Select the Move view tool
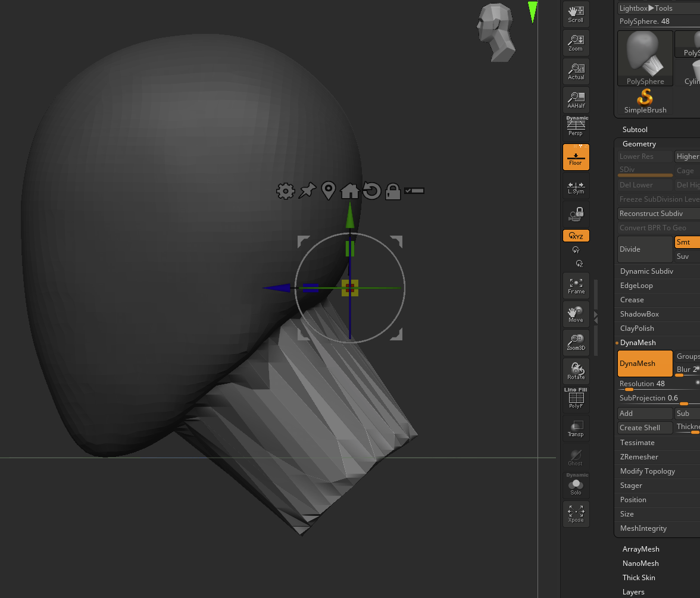700x598 pixels. [576, 314]
